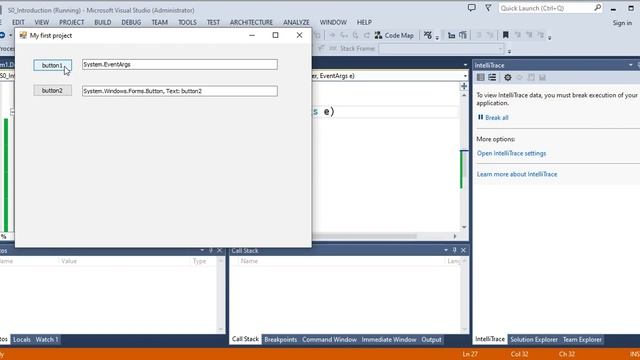Switch to the Team Explorer tab
640x360 pixels.
pyautogui.click(x=582, y=340)
